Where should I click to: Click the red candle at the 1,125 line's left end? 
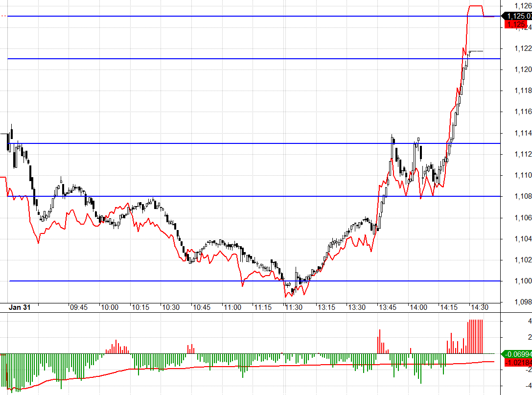pyautogui.click(x=3, y=16)
